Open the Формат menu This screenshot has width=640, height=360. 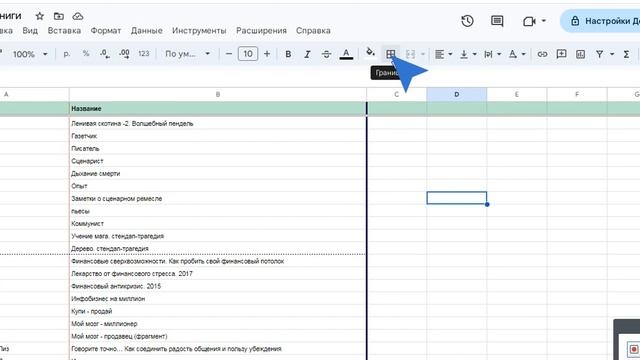(106, 31)
